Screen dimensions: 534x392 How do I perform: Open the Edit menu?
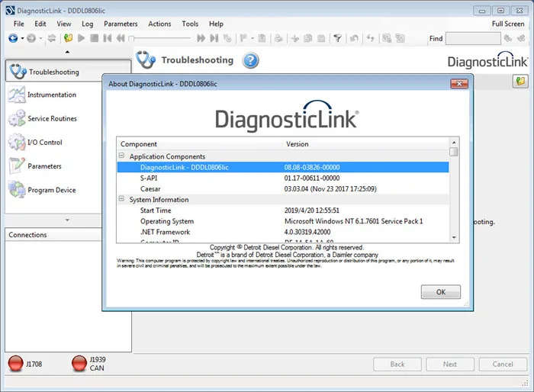click(x=40, y=24)
